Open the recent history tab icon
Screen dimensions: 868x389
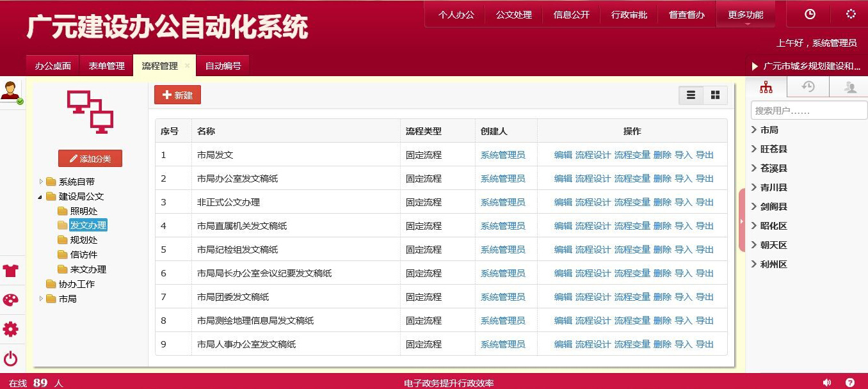point(808,88)
